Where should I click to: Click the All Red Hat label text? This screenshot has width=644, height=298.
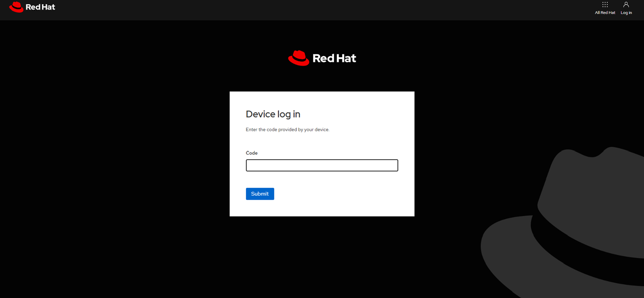(x=605, y=13)
